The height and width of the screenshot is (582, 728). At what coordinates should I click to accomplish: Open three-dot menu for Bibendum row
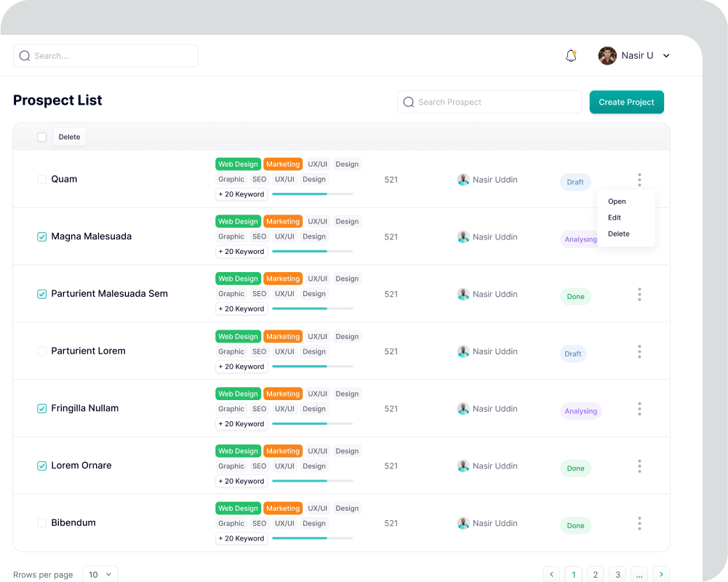[639, 523]
